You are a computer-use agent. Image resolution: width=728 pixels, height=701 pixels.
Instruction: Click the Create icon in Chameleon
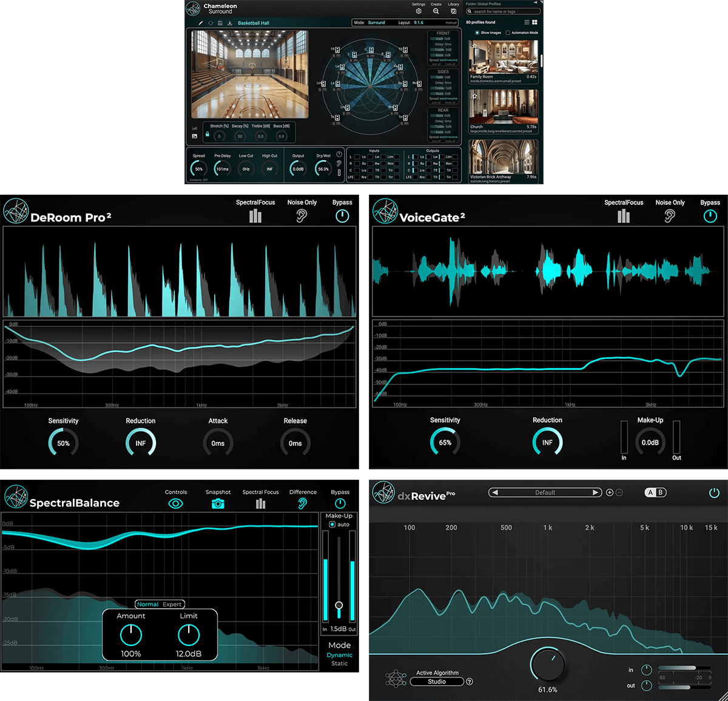436,11
